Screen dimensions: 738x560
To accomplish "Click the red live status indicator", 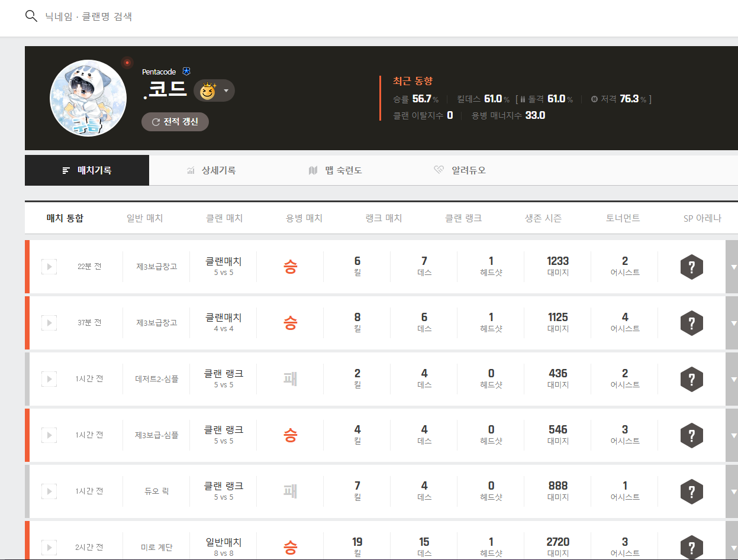I will pos(127,62).
